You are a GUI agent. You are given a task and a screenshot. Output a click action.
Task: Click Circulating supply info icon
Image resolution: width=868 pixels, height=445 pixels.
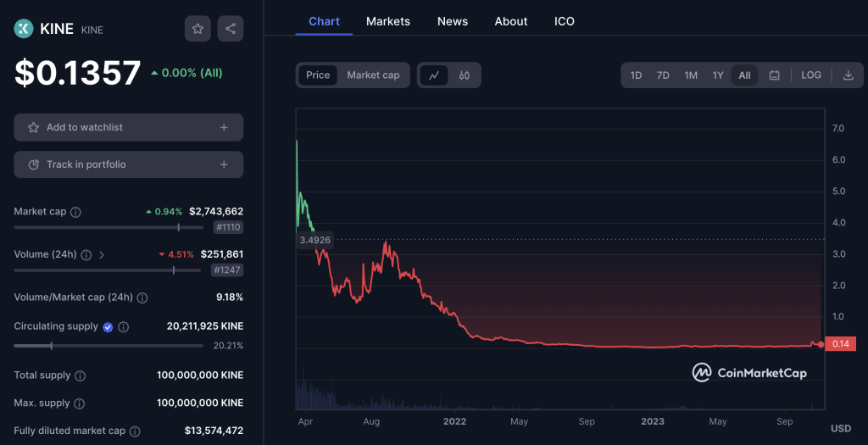124,327
